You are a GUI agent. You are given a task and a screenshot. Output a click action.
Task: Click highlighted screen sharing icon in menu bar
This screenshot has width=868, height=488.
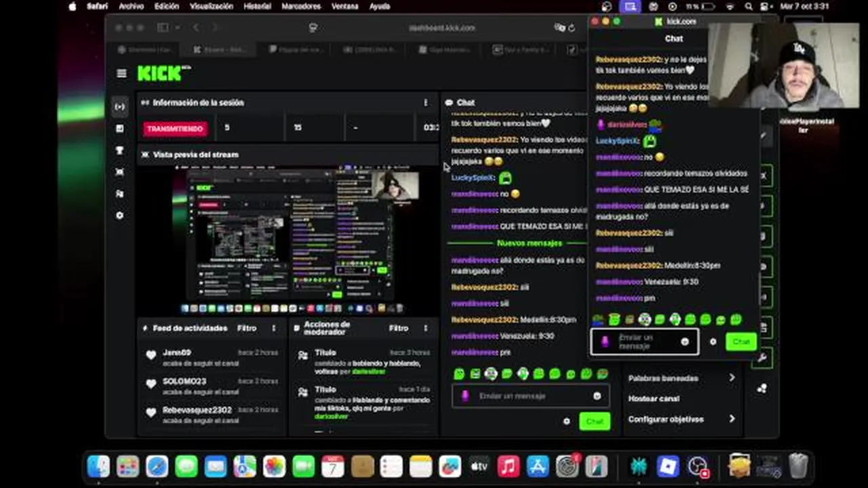click(x=630, y=6)
